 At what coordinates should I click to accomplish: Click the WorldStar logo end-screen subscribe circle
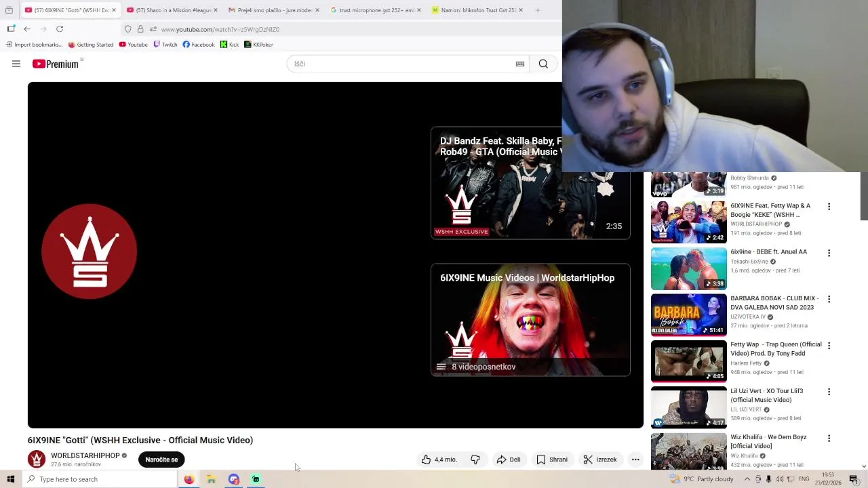coord(89,251)
